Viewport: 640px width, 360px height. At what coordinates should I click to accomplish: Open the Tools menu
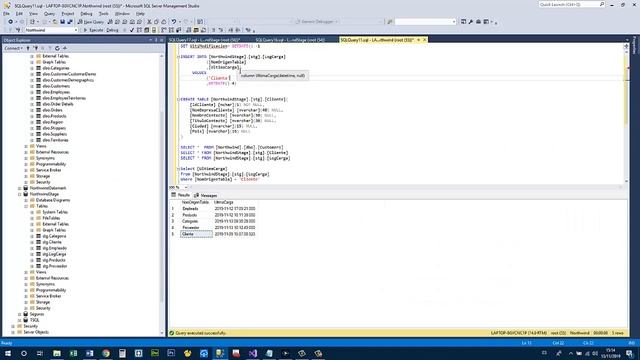click(104, 13)
